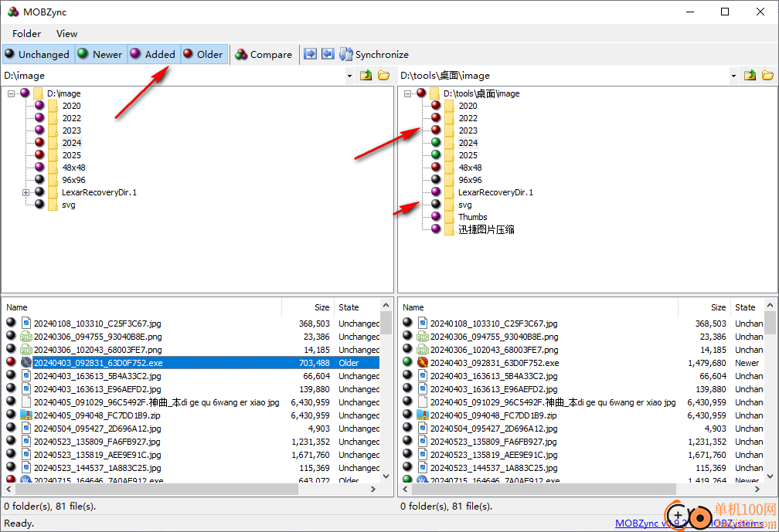The width and height of the screenshot is (779, 532).
Task: Click the Synchronize button
Action: tap(375, 54)
